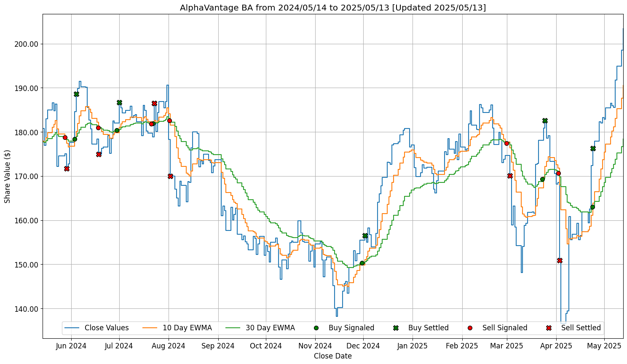Click the Buy Signaled dot near 178.4 in early June 2024
This screenshot has width=627, height=364.
(75, 139)
